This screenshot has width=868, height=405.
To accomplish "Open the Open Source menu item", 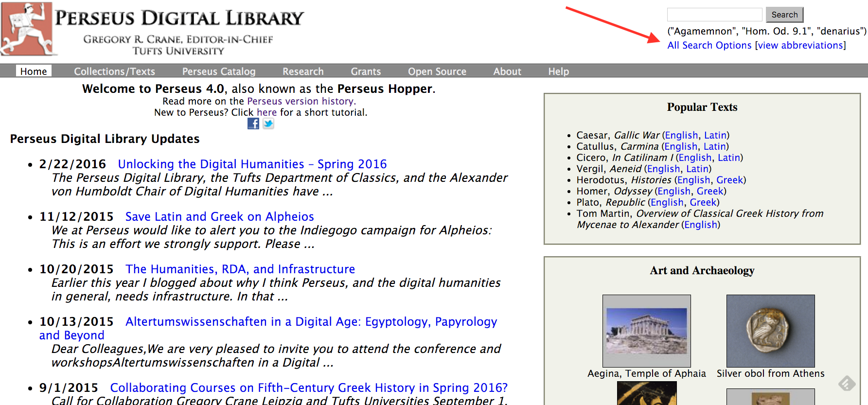I will (x=437, y=71).
